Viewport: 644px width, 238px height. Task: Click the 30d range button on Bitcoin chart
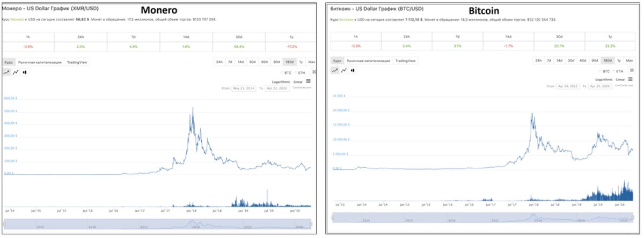tap(571, 61)
